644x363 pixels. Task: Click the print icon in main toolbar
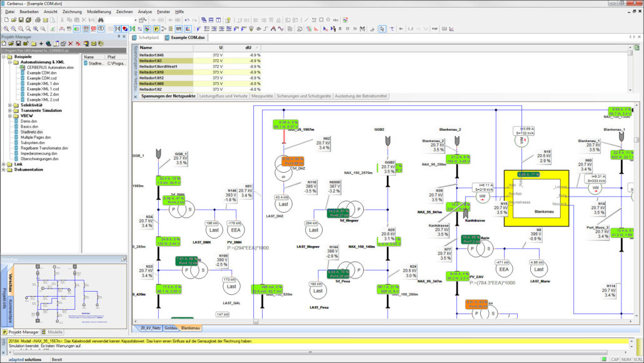pos(38,20)
